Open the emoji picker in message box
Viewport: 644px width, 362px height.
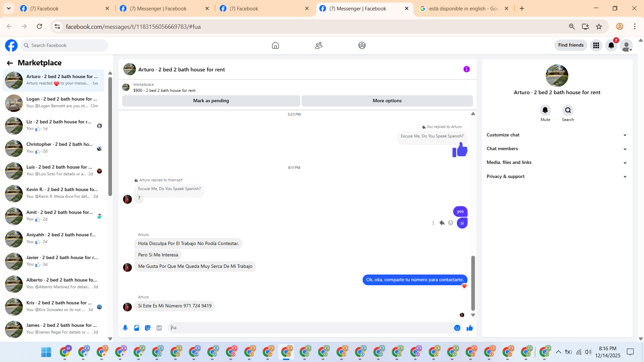coord(457,328)
